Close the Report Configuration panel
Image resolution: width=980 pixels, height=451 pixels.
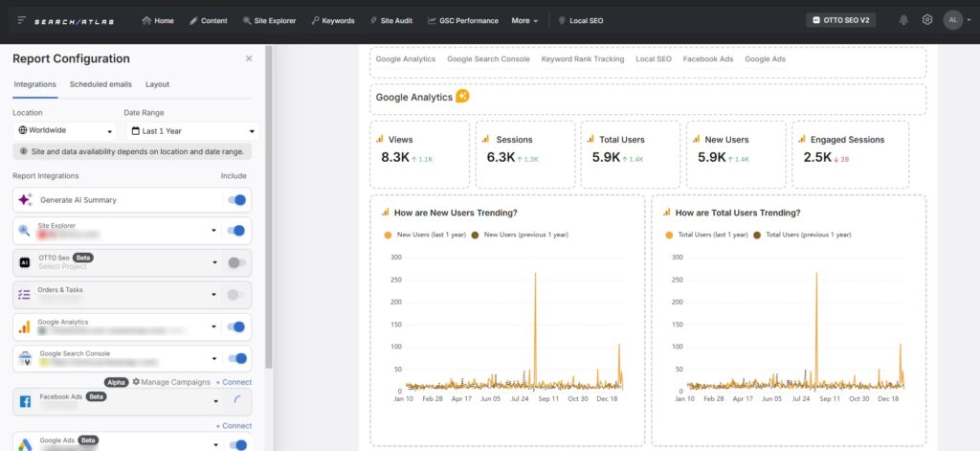coord(249,58)
